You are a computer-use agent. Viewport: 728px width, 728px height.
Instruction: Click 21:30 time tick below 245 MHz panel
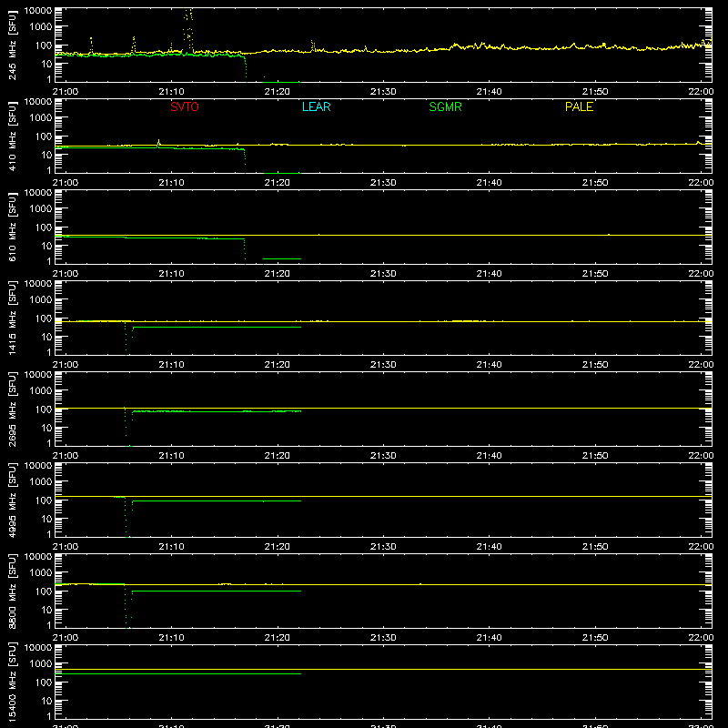[383, 92]
